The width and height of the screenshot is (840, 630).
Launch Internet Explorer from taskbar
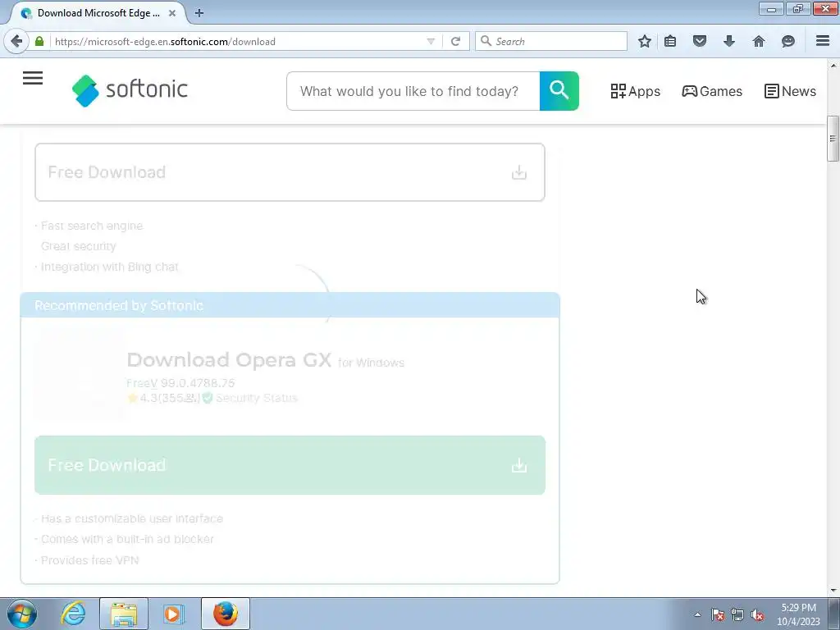[73, 614]
